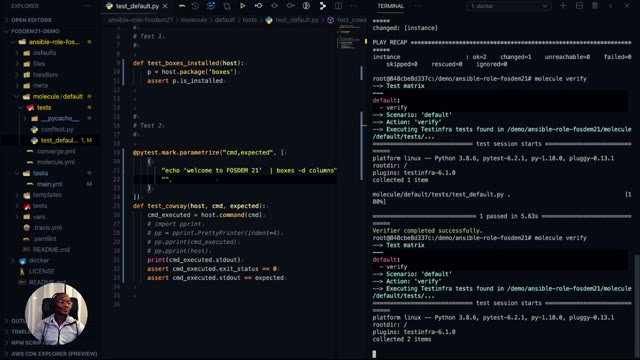
Task: Click the terminal panel chevron left of X
Action: (611, 6)
